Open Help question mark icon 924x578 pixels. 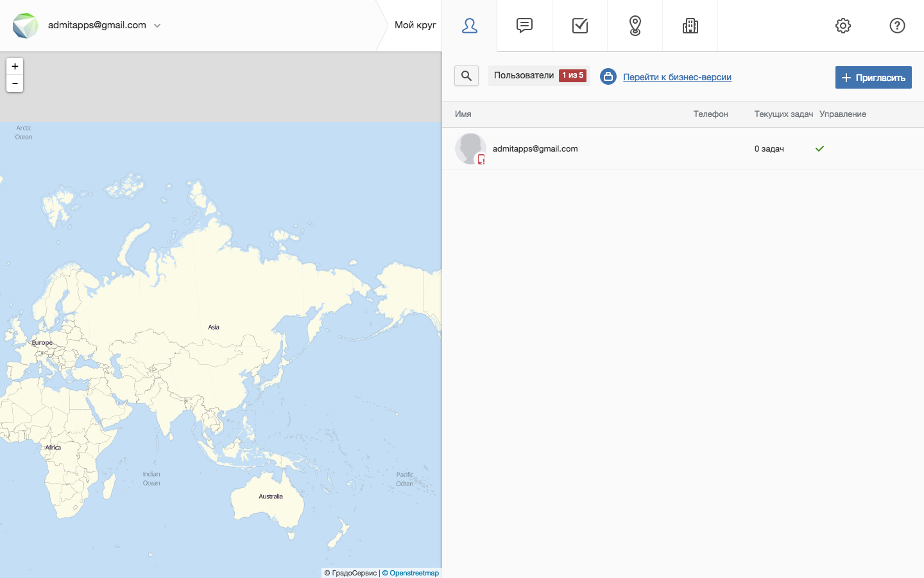point(897,26)
